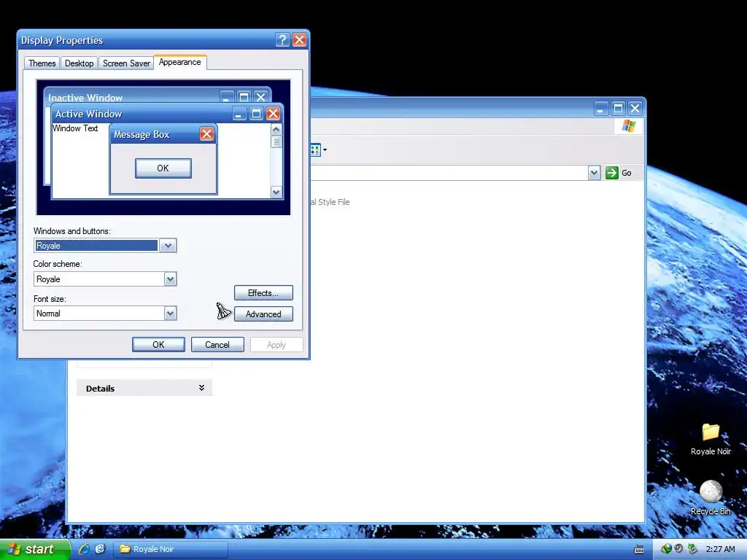Open the Font size dropdown

pyautogui.click(x=170, y=314)
